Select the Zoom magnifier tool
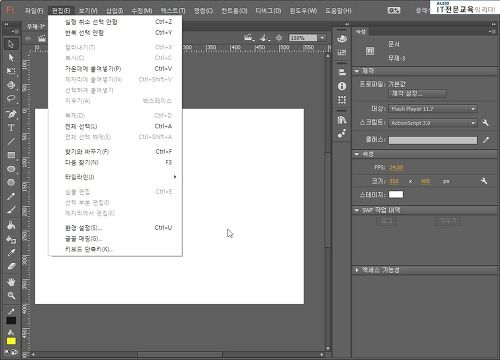The image size is (500, 360). [x=11, y=296]
